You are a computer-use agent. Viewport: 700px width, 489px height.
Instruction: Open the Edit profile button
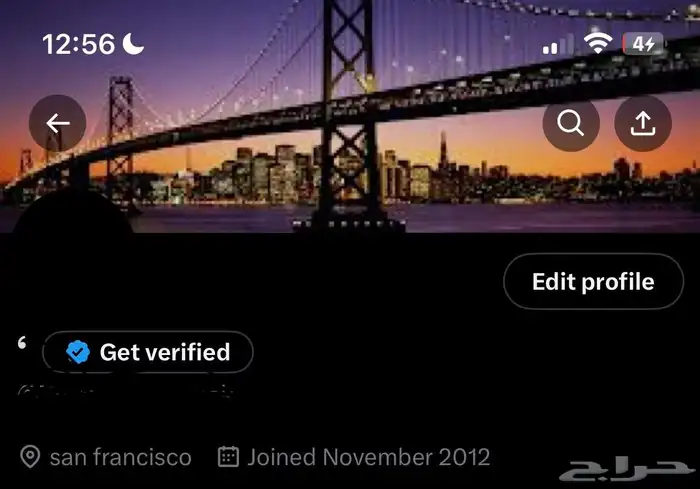tap(593, 281)
